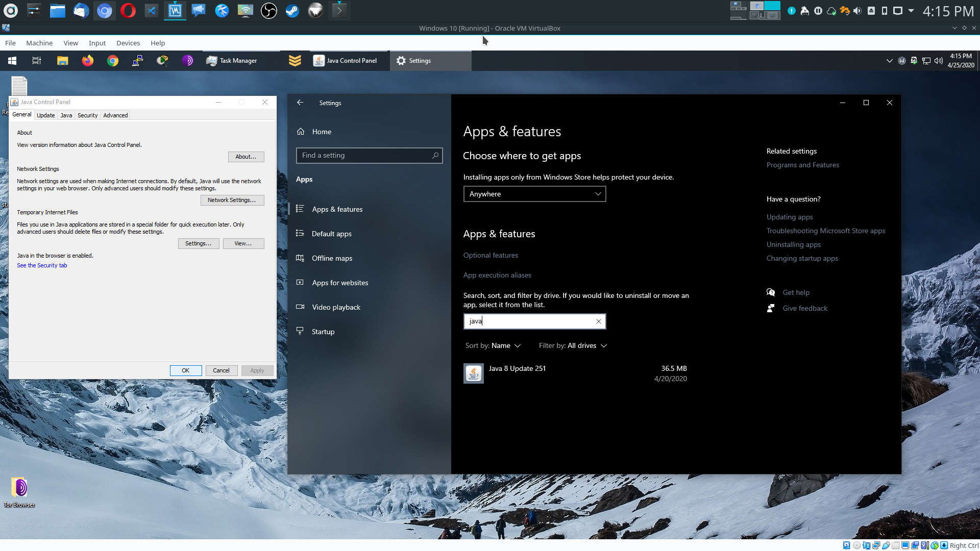
Task: Click Cancel in Java Control Panel
Action: click(x=222, y=371)
